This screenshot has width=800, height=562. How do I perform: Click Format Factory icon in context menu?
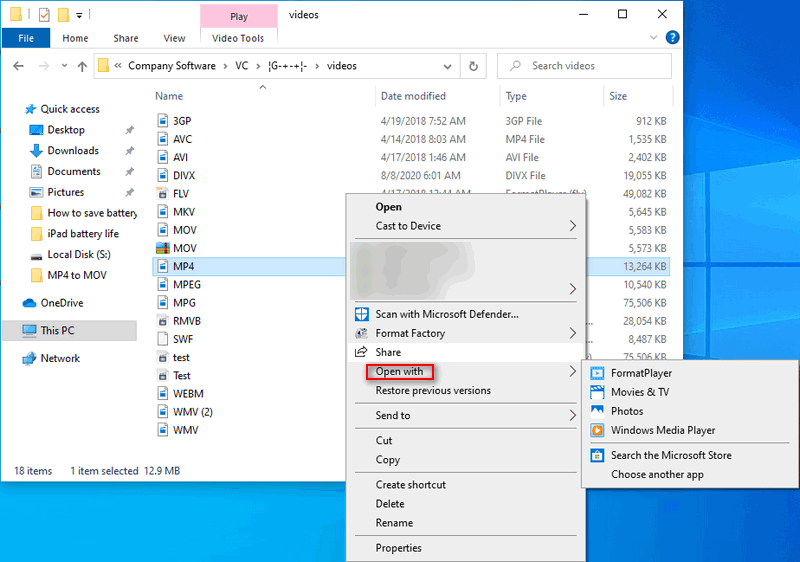362,333
